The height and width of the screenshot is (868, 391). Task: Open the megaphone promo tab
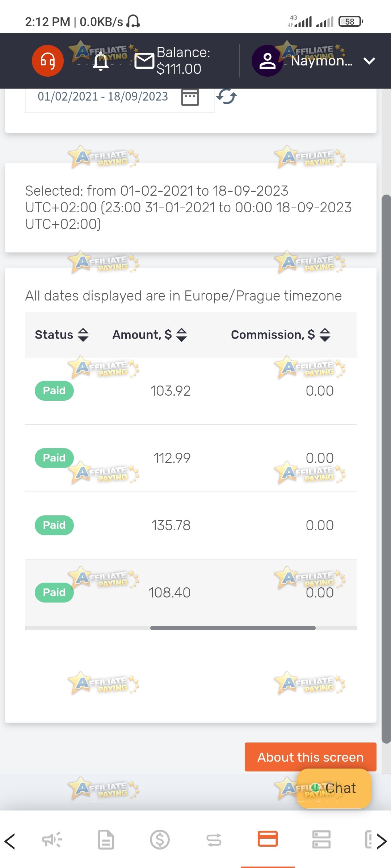[x=52, y=839]
